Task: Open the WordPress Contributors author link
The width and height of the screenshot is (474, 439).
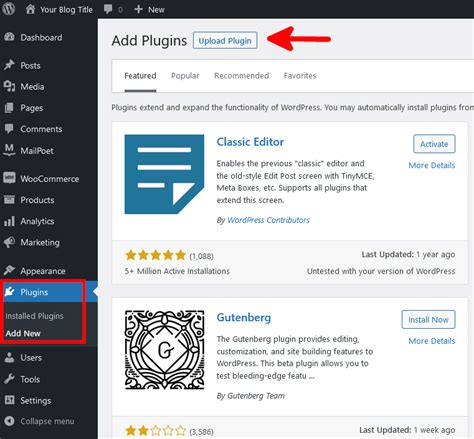Action: (x=268, y=220)
